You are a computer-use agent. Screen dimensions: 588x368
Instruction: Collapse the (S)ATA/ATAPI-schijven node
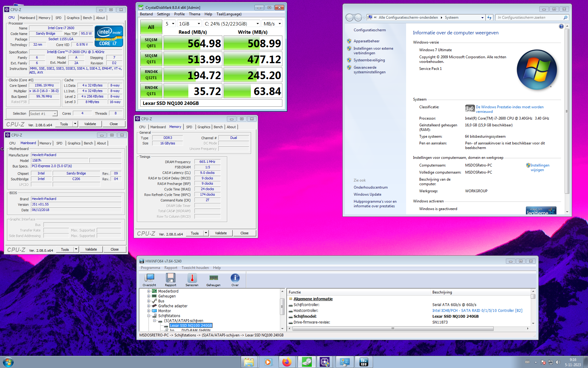pyautogui.click(x=155, y=320)
